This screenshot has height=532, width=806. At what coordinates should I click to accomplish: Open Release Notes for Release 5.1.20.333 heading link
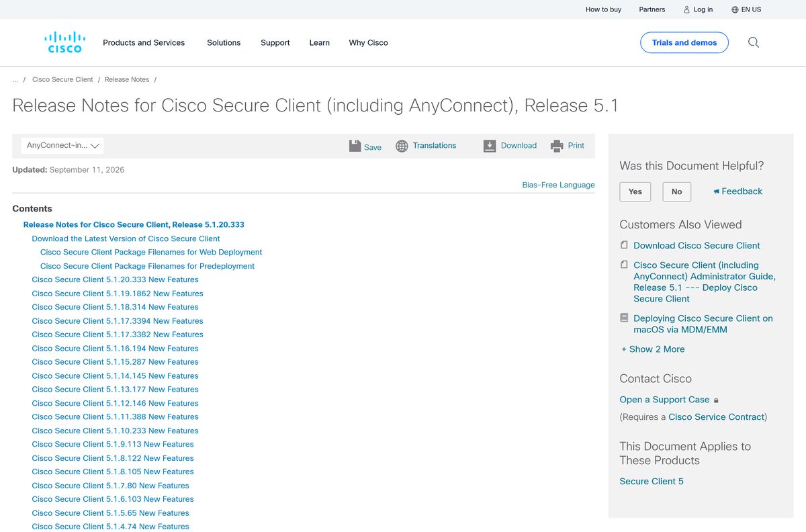point(134,224)
